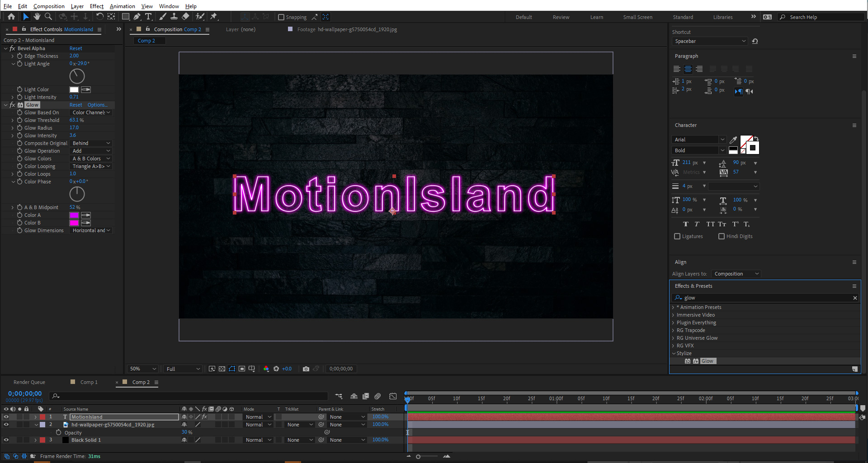Viewport: 868px width, 463px height.
Task: Select the Eraser tool
Action: (185, 17)
